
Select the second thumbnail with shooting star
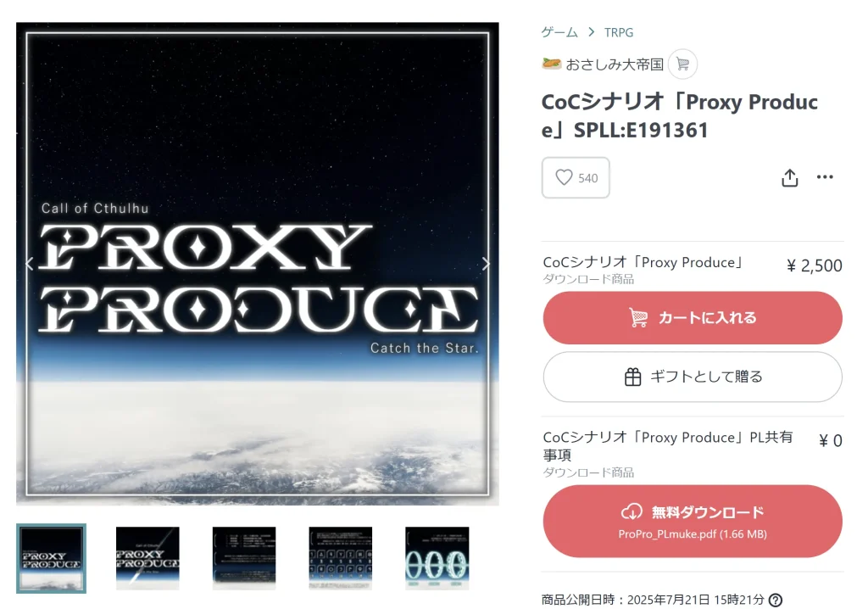(147, 559)
